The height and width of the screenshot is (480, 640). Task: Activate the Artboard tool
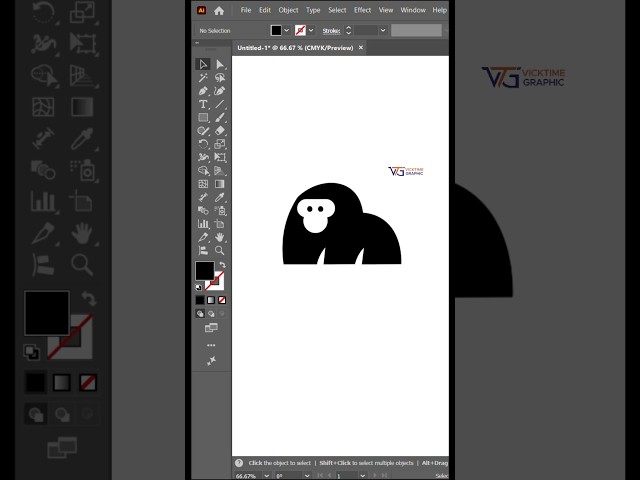[220, 224]
